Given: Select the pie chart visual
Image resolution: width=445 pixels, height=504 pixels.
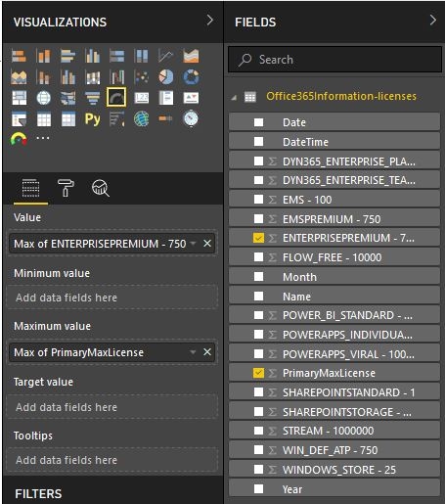Looking at the screenshot, I should (x=166, y=77).
